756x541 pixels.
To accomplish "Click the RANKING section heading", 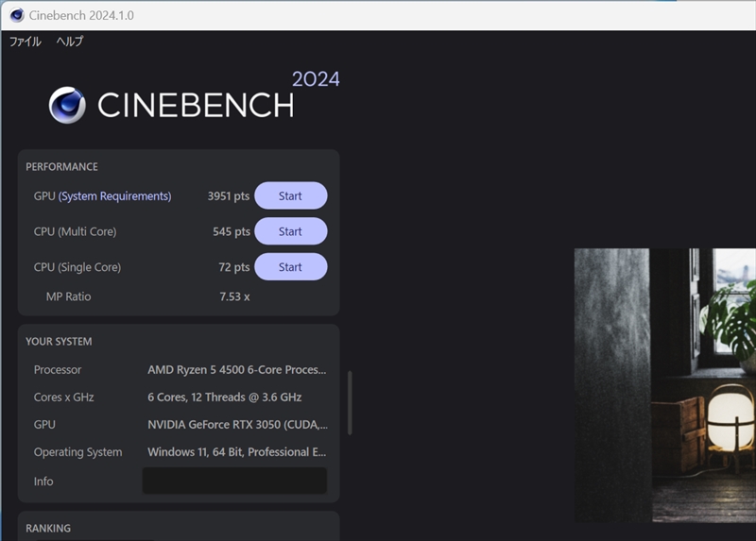I will point(48,529).
